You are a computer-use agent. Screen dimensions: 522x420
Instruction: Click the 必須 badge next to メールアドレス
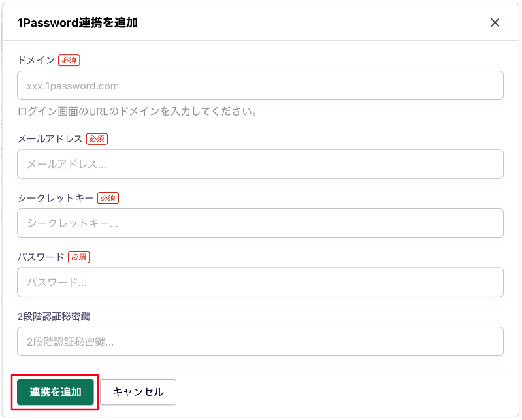(x=97, y=138)
